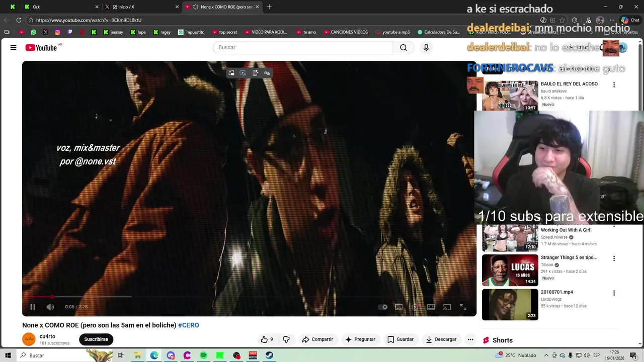This screenshot has width=644, height=362.
Task: Open the player settings gear
Action: click(x=415, y=307)
